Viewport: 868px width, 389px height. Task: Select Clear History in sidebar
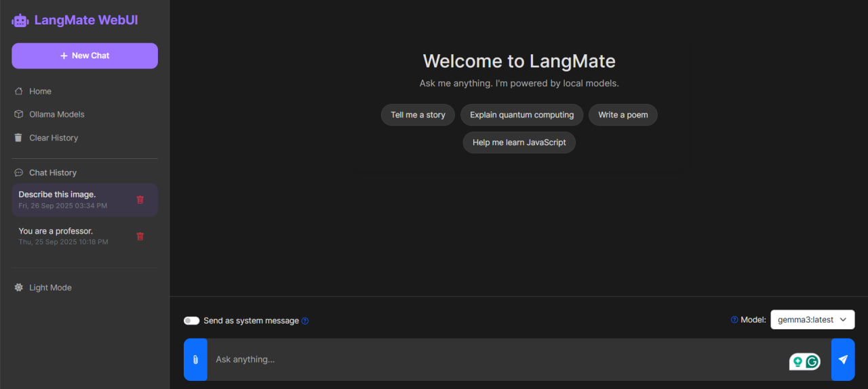53,138
